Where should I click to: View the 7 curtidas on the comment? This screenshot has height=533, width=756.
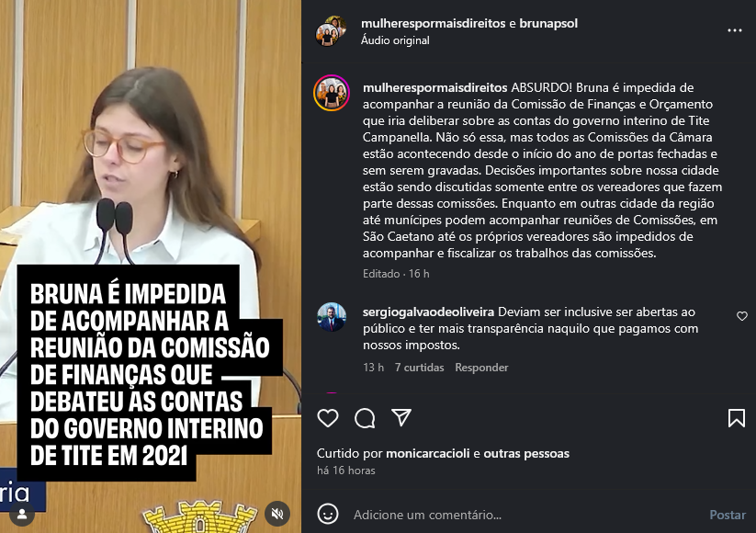click(419, 368)
